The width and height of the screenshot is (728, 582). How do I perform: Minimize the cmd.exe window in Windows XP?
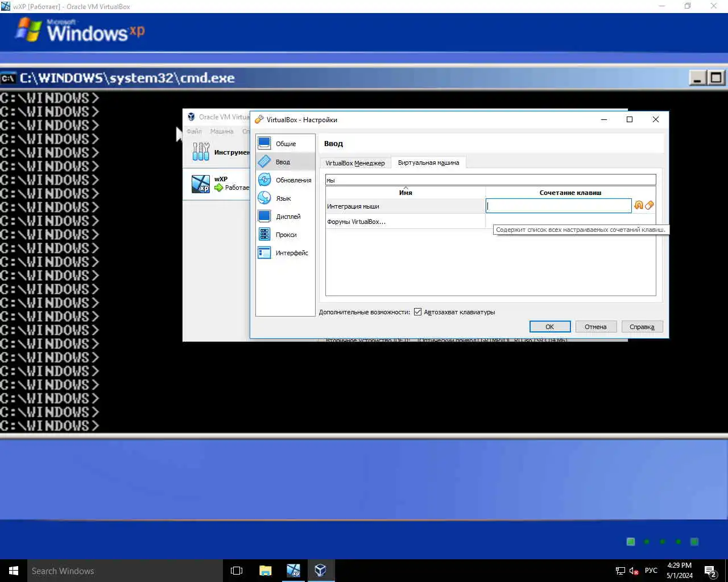[698, 77]
